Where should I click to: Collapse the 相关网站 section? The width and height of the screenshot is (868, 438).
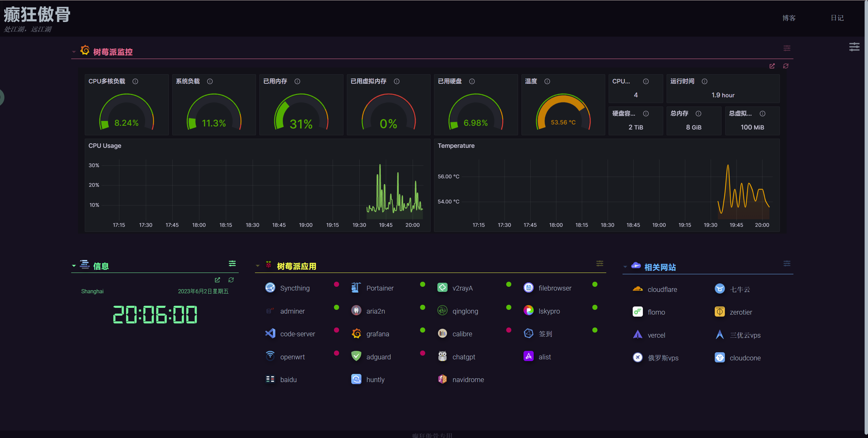click(x=625, y=267)
